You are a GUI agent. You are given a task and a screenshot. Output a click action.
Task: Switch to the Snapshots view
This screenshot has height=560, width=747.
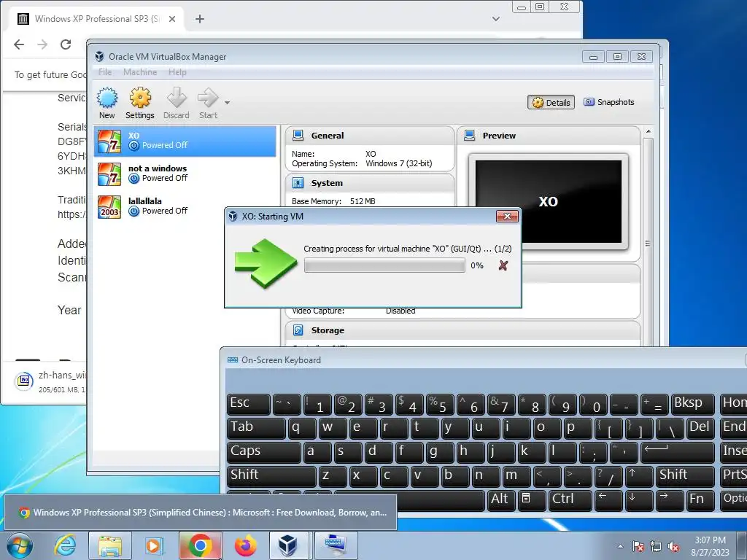point(609,102)
